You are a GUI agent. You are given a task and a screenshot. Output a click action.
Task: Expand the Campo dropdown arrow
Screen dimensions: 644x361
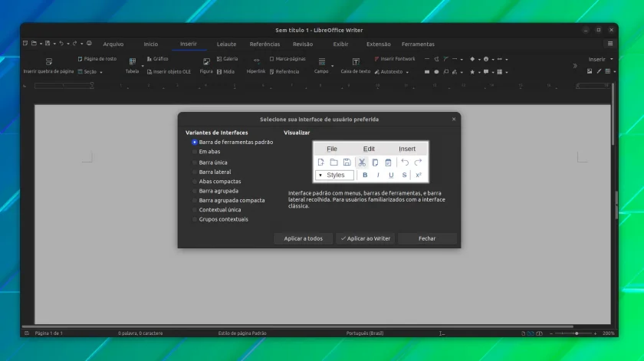click(x=332, y=66)
